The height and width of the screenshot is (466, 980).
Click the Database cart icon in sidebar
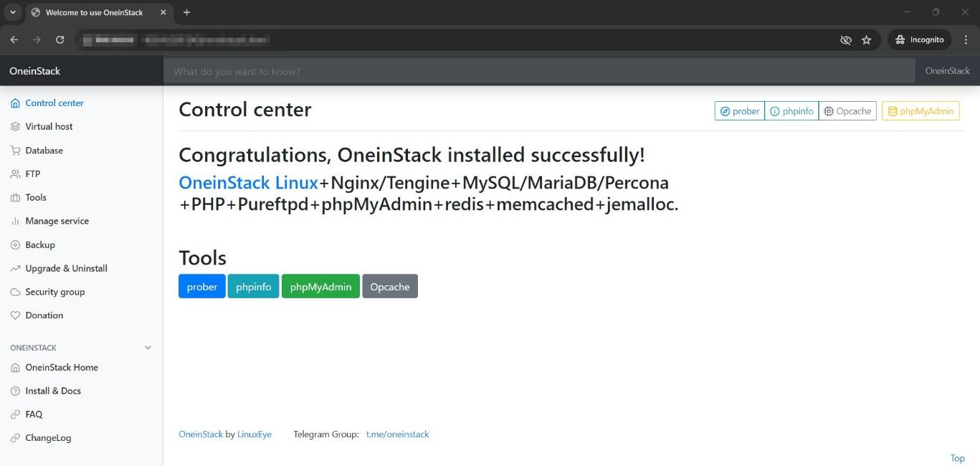(x=15, y=151)
